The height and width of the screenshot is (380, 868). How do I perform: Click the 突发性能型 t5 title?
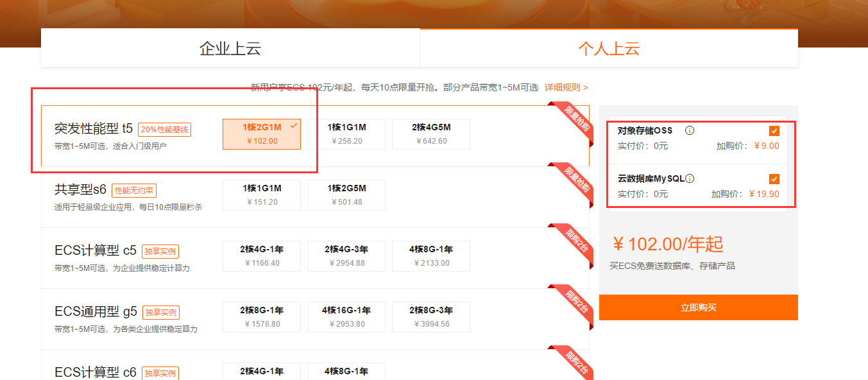point(94,129)
